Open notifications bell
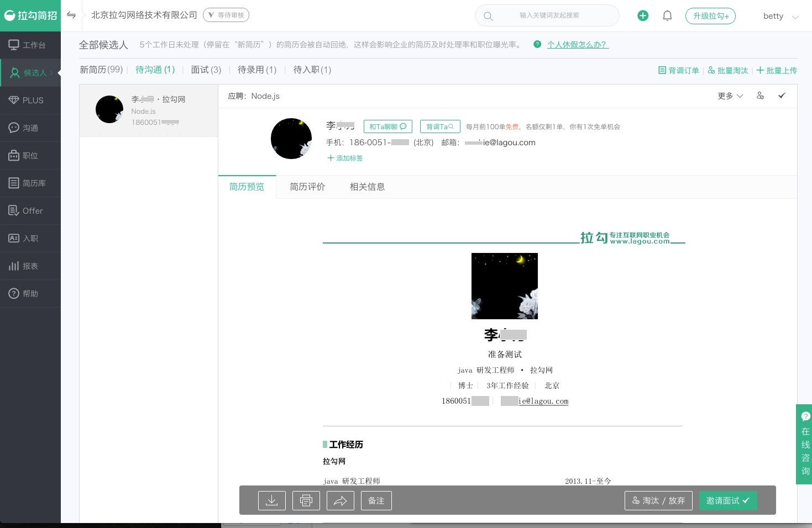812x528 pixels. (x=667, y=15)
